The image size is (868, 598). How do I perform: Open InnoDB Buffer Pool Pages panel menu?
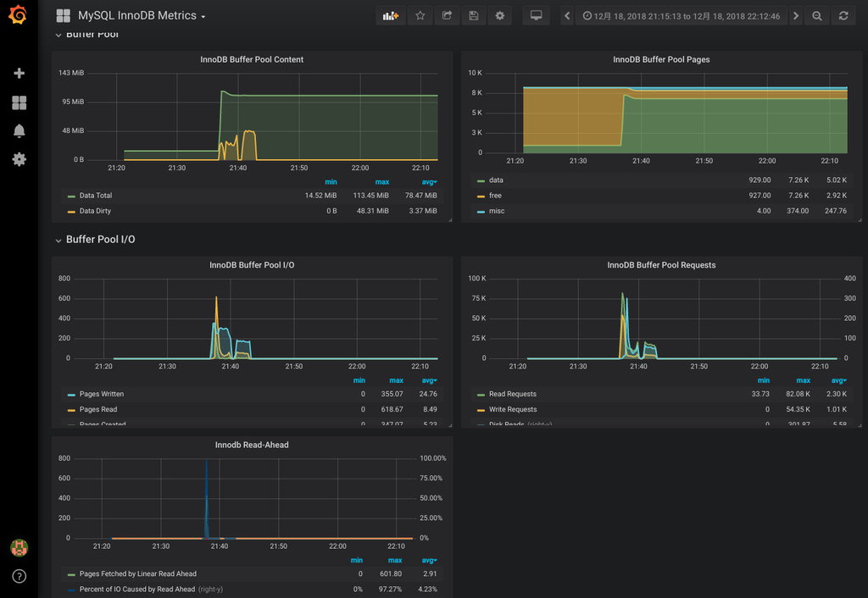pos(661,59)
